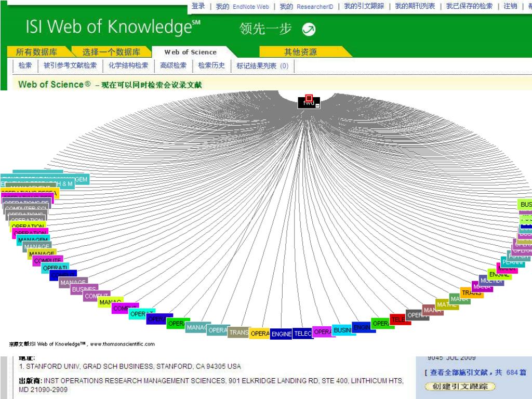Image resolution: width=532 pixels, height=399 pixels.
Task: Select the blue ENGINE node beside TELEC
Action: [x=281, y=334]
